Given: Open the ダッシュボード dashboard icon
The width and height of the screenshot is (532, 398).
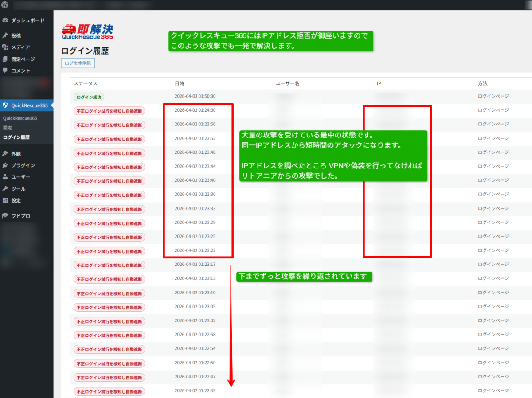Looking at the screenshot, I should [x=5, y=20].
